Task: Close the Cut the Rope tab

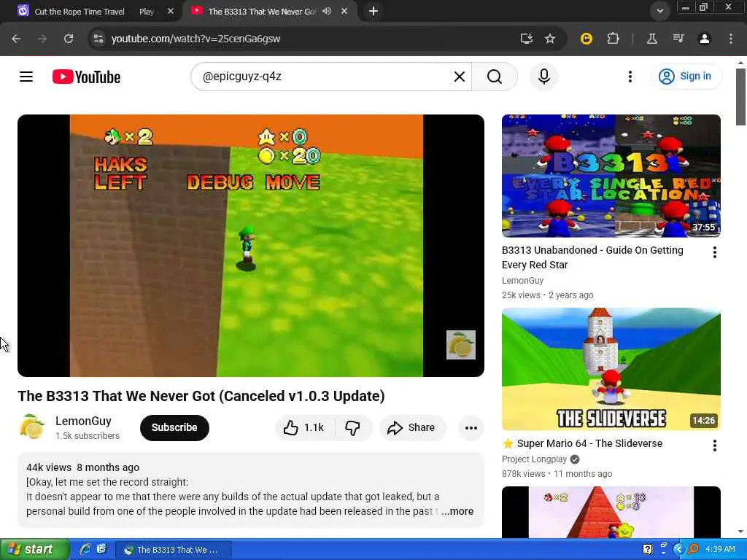Action: click(x=171, y=12)
